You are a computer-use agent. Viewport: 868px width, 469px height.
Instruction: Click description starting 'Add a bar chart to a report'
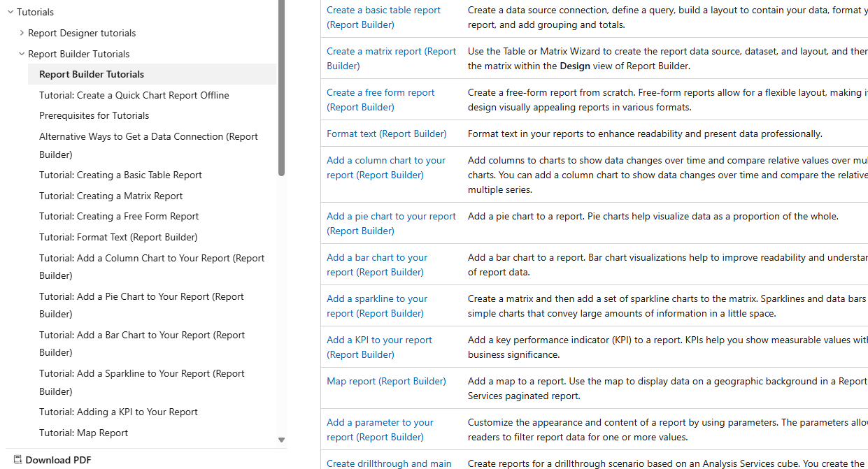(668, 265)
